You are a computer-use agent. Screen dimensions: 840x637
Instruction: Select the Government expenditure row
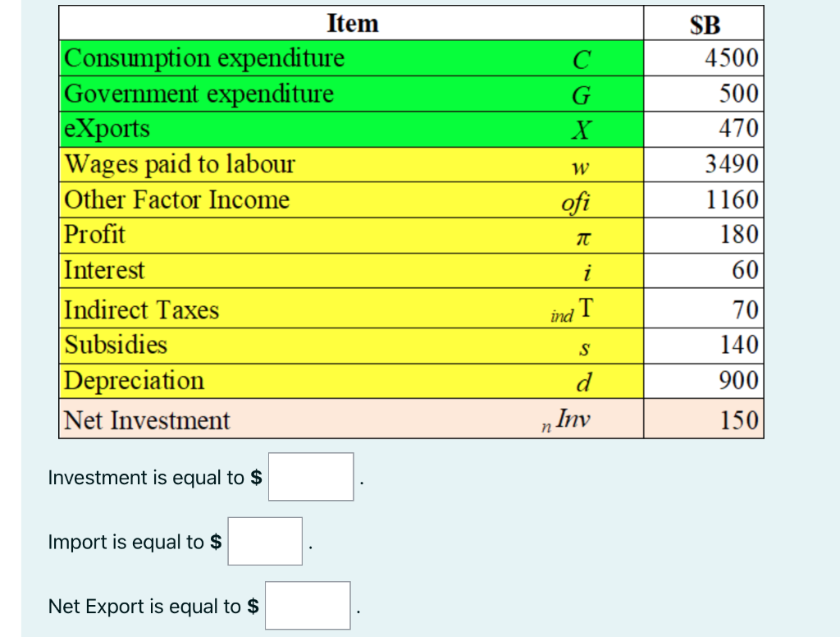coord(246,94)
